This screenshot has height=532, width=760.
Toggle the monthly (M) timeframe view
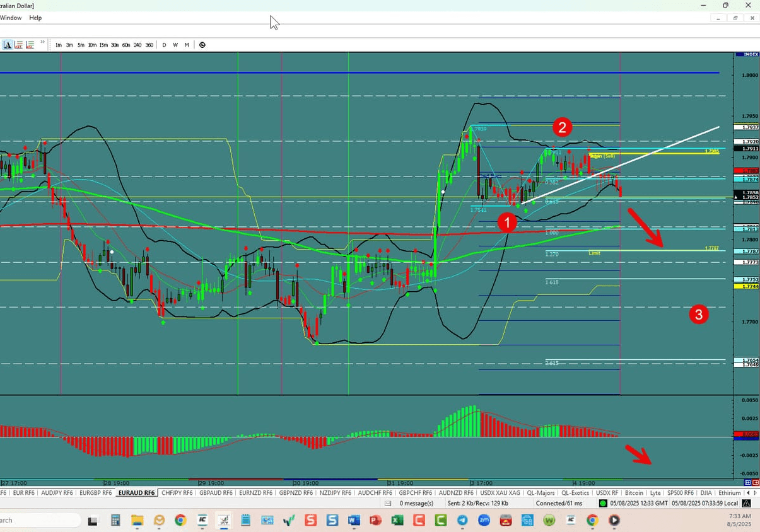point(187,45)
